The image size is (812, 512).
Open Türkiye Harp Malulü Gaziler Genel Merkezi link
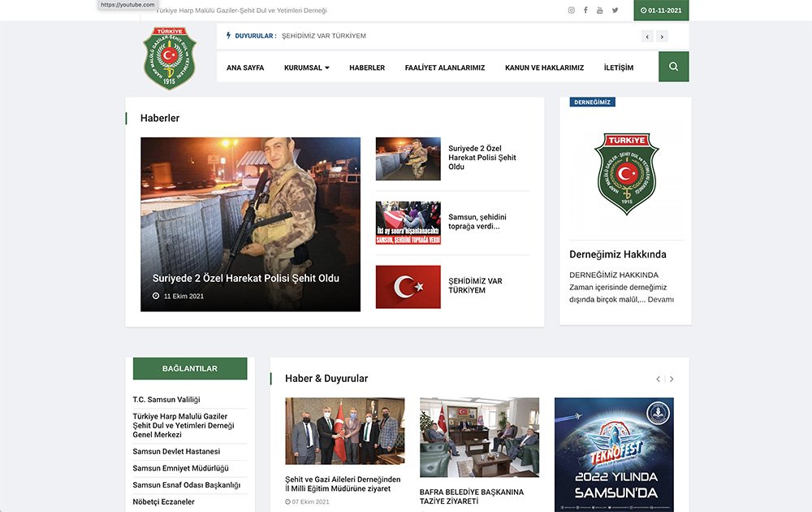184,426
